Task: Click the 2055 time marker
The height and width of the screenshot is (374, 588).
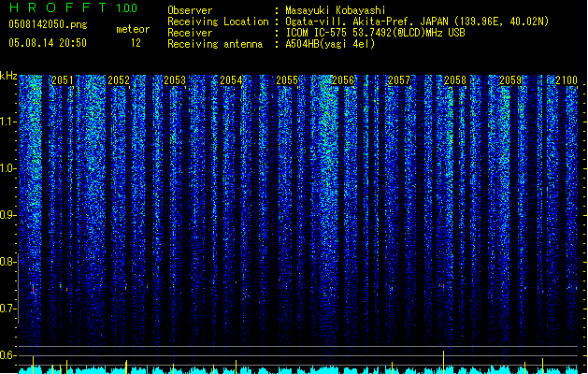Action: click(x=287, y=79)
